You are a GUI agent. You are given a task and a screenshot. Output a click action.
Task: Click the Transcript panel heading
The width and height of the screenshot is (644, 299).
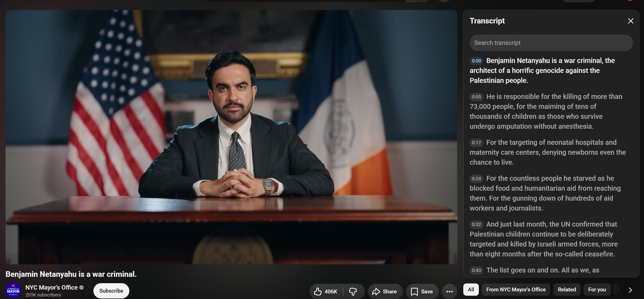(487, 21)
